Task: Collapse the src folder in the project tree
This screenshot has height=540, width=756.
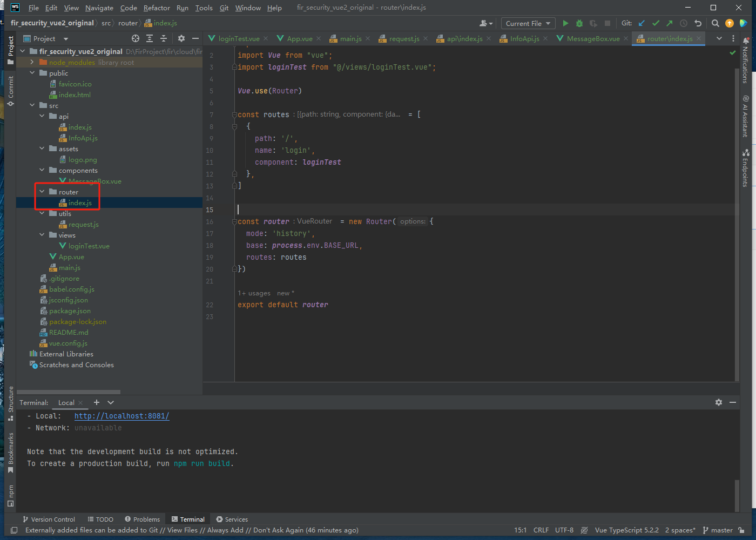Action: pos(32,105)
